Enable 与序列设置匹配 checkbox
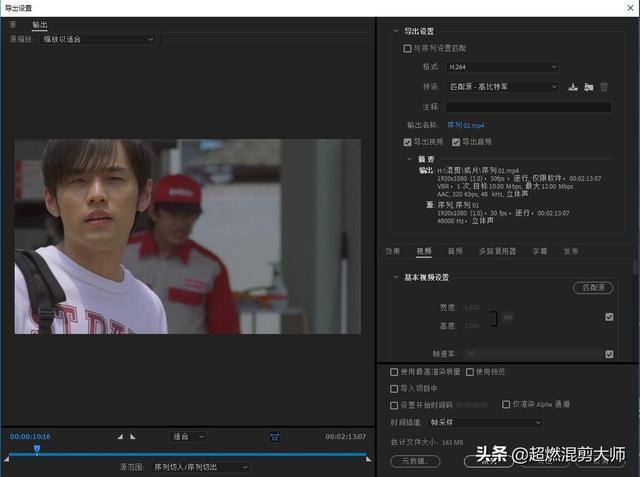640x477 pixels. coord(407,49)
